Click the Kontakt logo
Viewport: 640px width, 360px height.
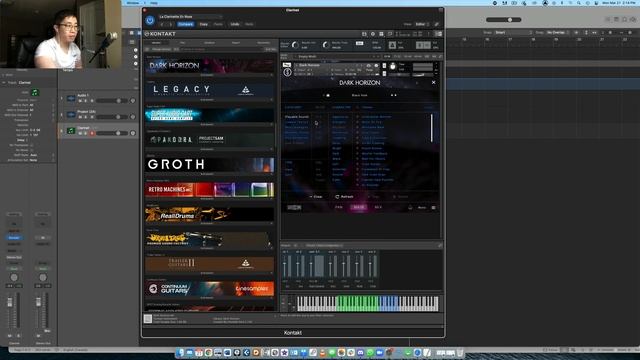160,34
